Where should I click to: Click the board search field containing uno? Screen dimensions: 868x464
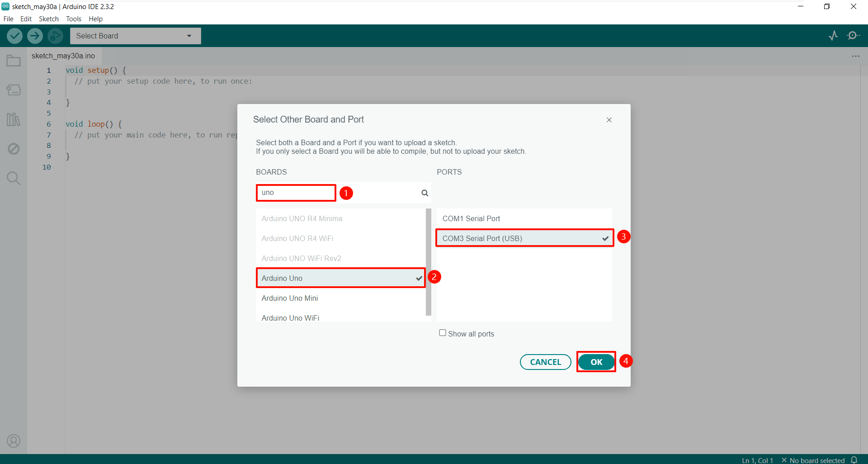pos(344,193)
